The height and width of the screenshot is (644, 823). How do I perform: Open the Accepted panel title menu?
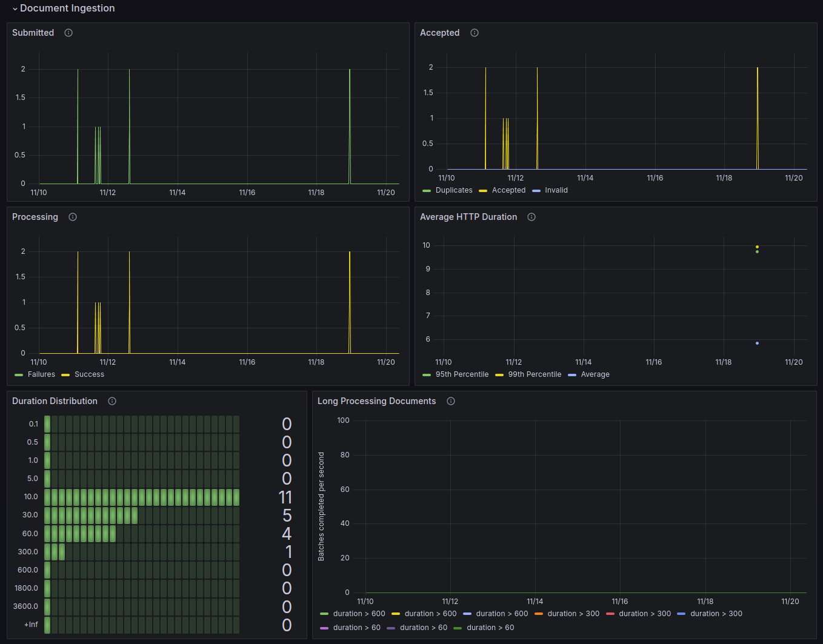tap(440, 33)
